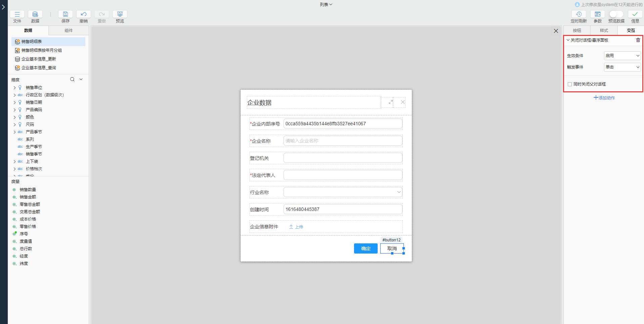Switch to the 组件 tab
644x324 pixels.
pyautogui.click(x=69, y=31)
